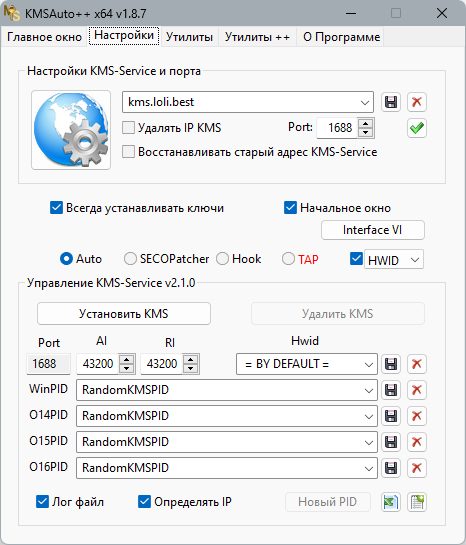Expand the O14PID RandomKMSPID dropdown
The width and height of the screenshot is (466, 545).
[369, 417]
